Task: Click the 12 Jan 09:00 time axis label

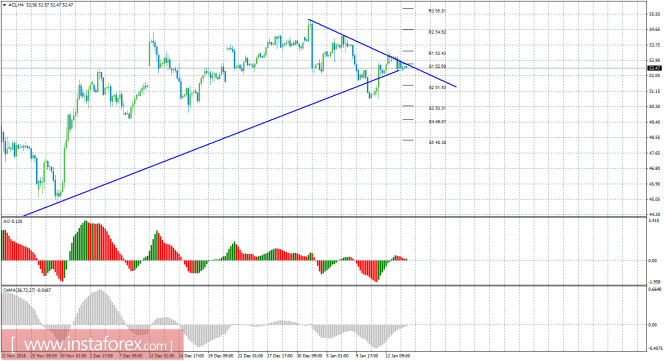Action: [397, 355]
